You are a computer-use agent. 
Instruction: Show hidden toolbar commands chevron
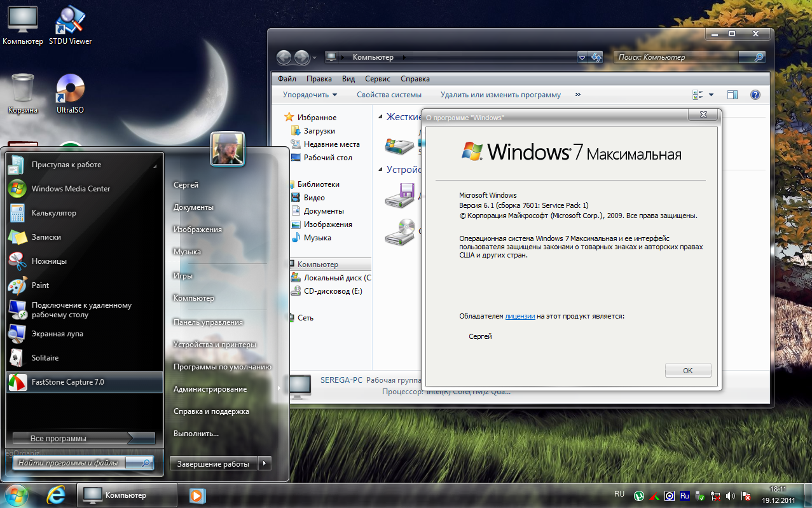click(x=578, y=95)
